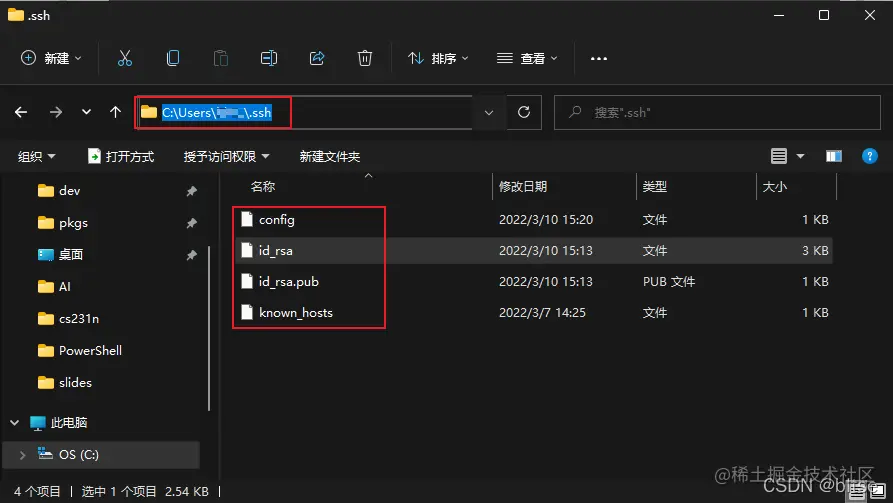Click the search ".ssh" box
The width and height of the screenshot is (893, 503).
[717, 112]
